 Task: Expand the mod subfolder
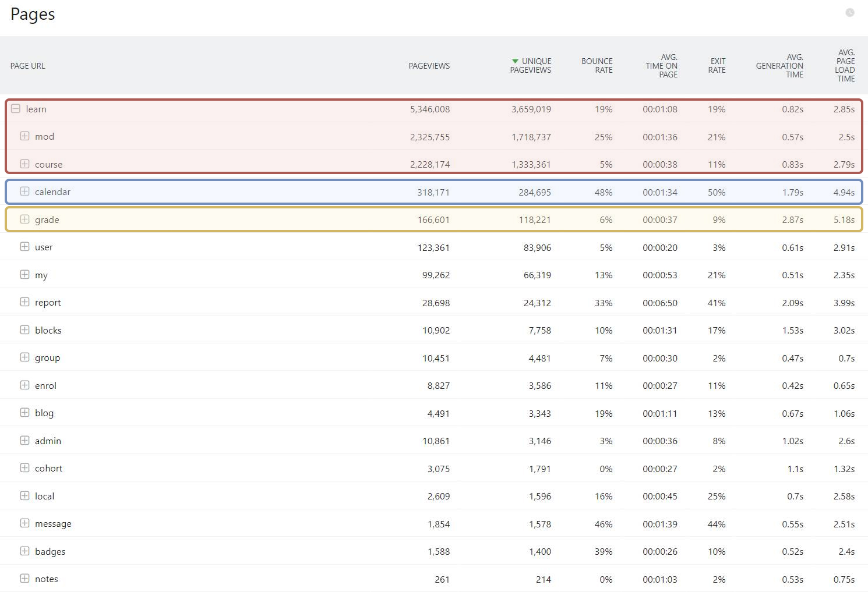tap(24, 136)
